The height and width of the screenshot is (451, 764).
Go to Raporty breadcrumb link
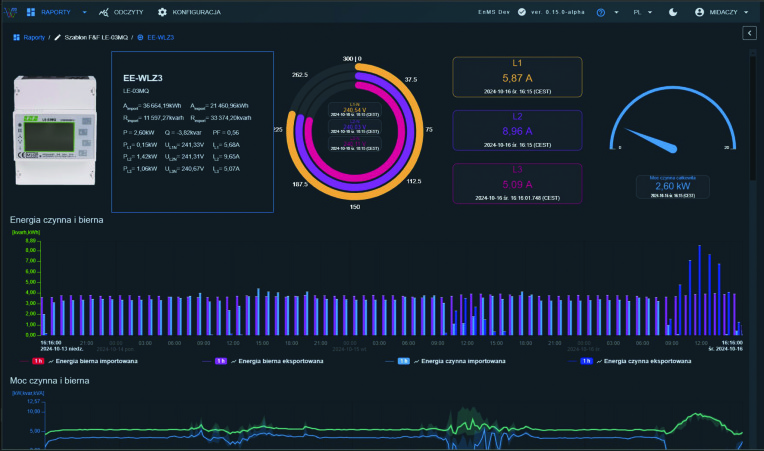click(x=33, y=37)
